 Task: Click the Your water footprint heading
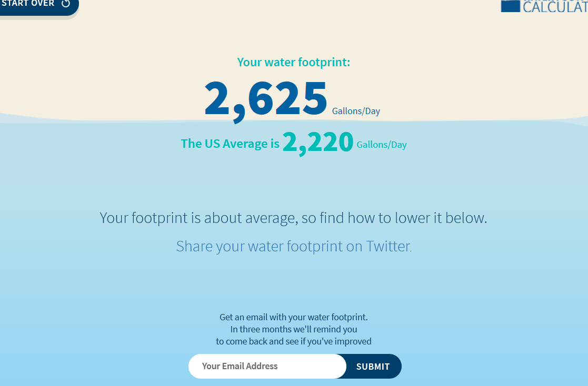[294, 62]
